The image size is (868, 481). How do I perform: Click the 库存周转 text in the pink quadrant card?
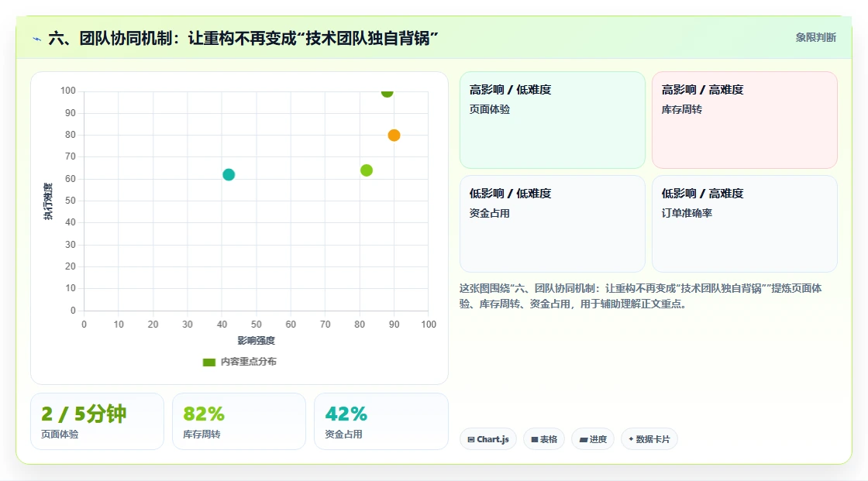point(682,109)
